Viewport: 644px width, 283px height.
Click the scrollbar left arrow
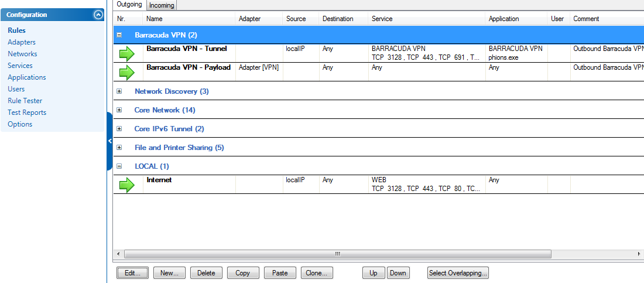[x=118, y=254]
